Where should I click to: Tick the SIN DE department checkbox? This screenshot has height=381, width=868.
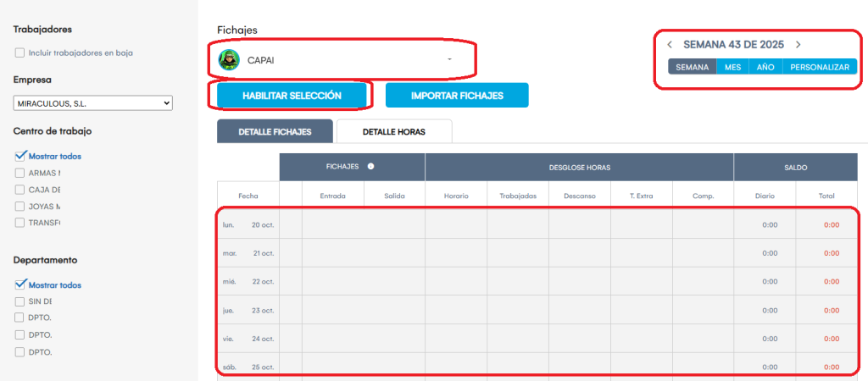[x=19, y=301]
